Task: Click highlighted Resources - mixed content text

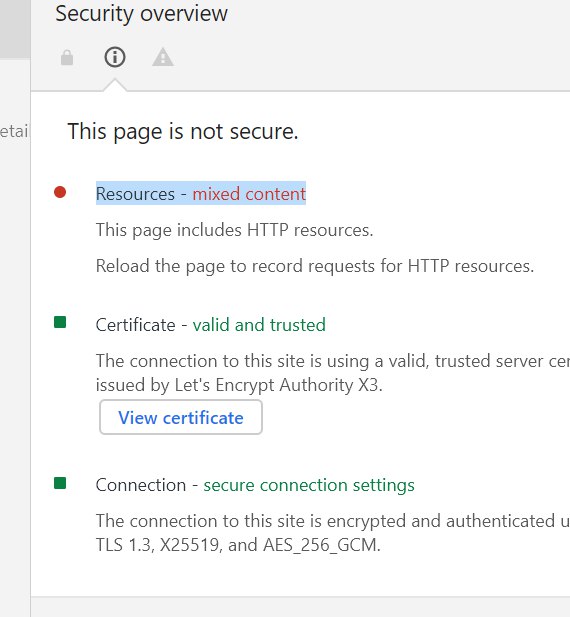Action: [x=201, y=193]
